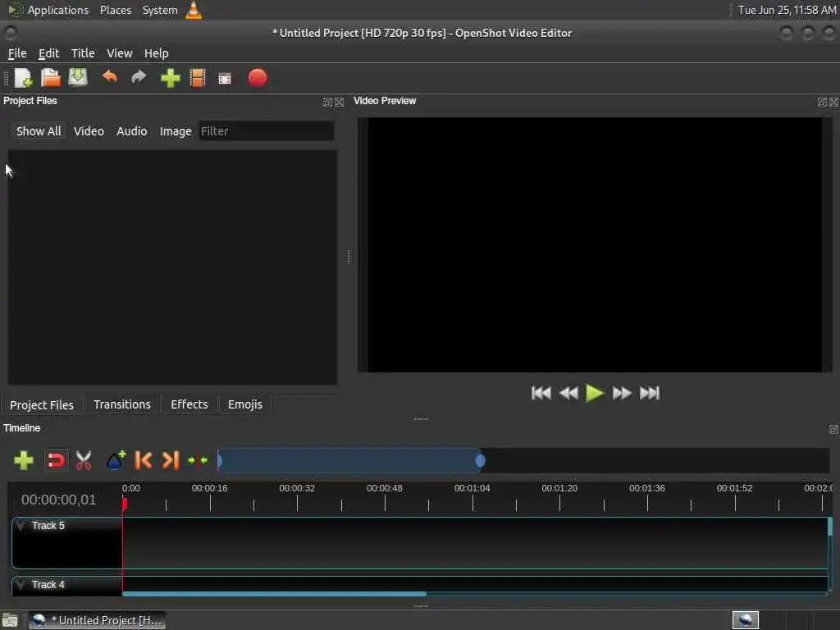
Task: Click the timecode 00:00:00,01 display
Action: [x=58, y=500]
